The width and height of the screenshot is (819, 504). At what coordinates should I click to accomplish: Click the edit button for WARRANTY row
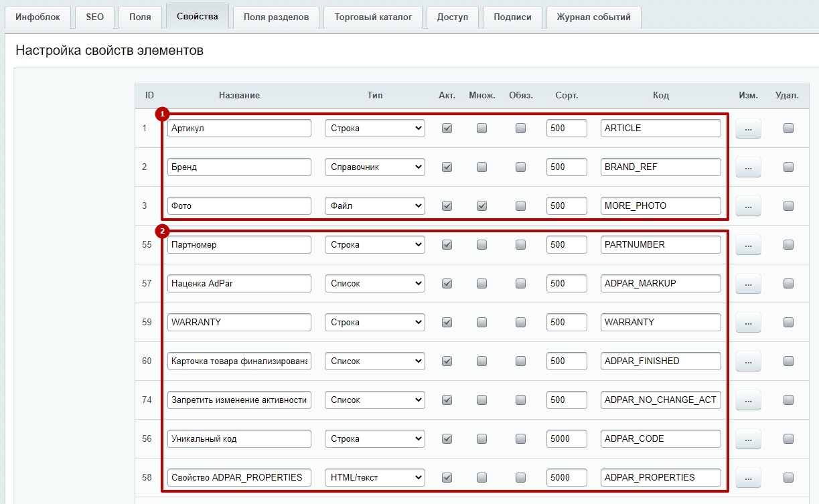(x=748, y=323)
